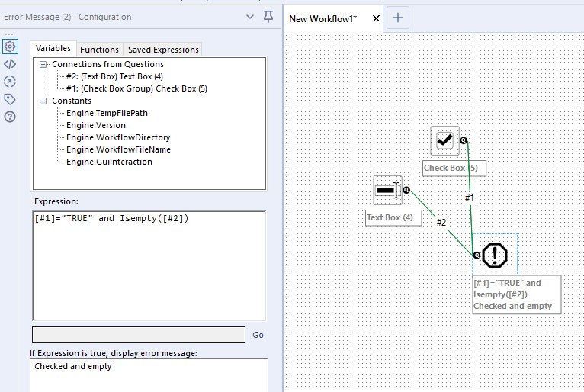Select the New Workflow1* tab
This screenshot has height=392, width=584.
click(x=323, y=18)
